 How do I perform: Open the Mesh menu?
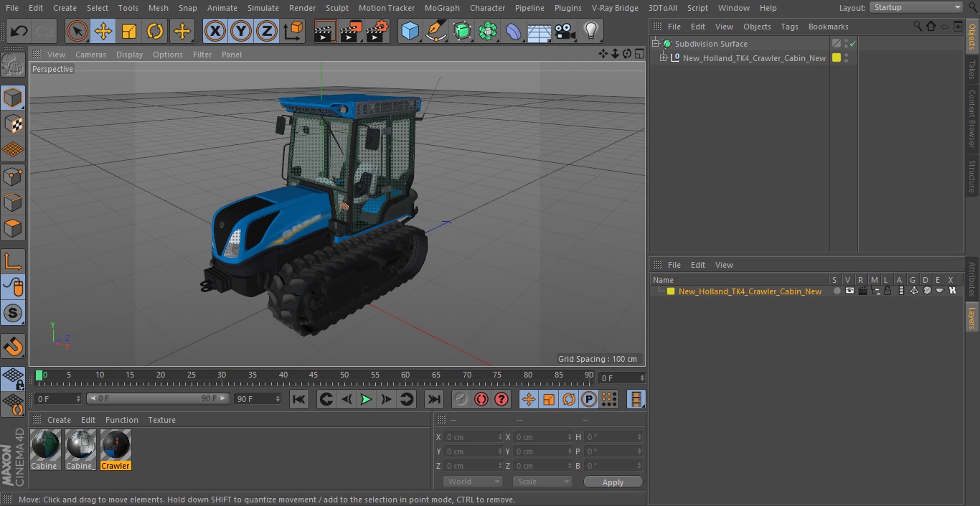(x=158, y=8)
